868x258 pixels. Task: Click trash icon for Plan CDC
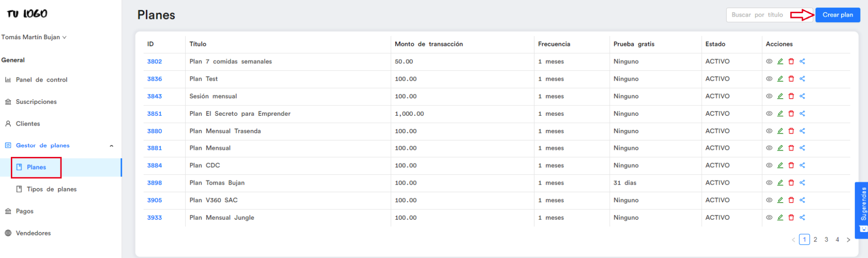[791, 165]
